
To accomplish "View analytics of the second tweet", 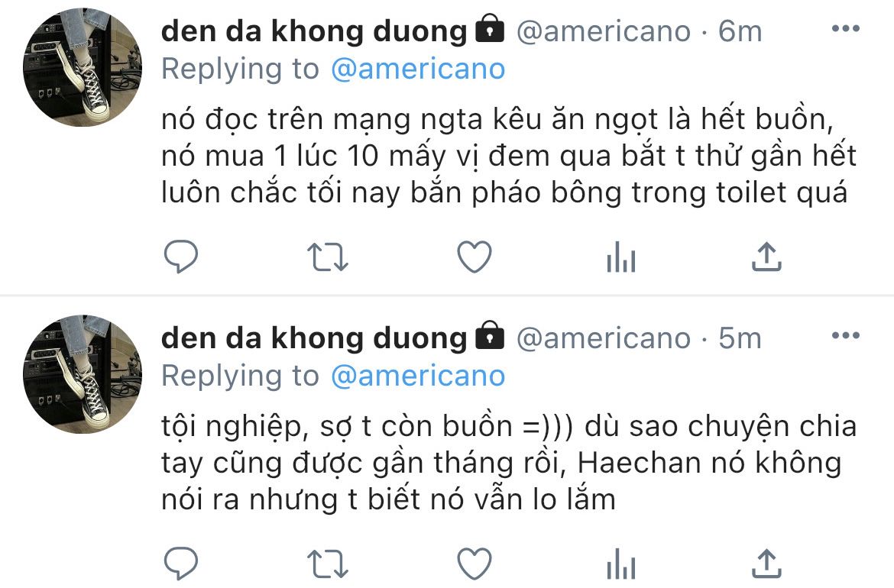I will [621, 564].
